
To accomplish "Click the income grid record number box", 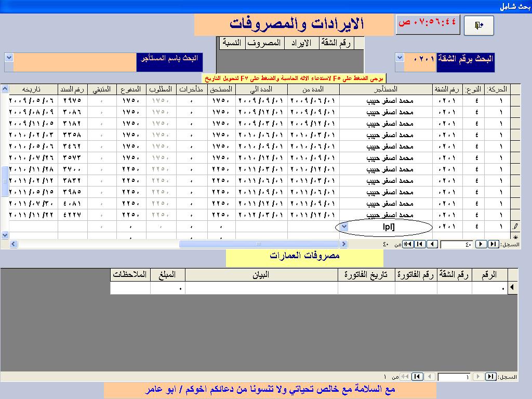I will [457, 244].
